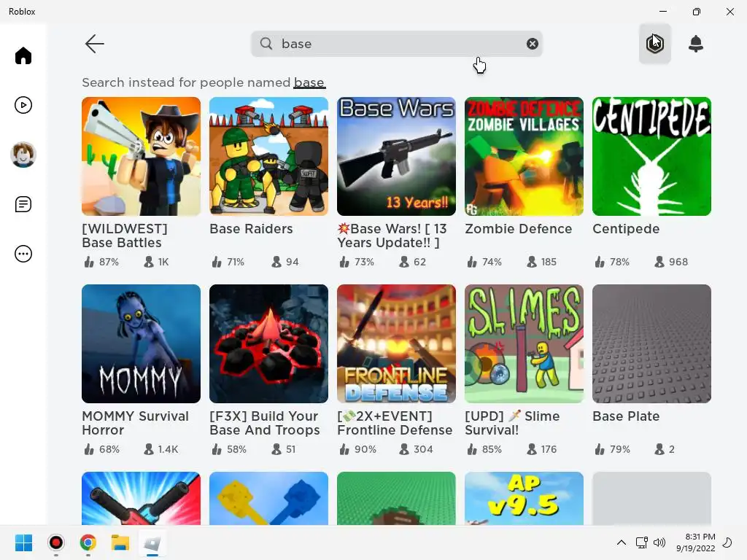Open the [WILDWEST] Base Battles thumbnail
Screen dimensions: 747x560
click(141, 156)
